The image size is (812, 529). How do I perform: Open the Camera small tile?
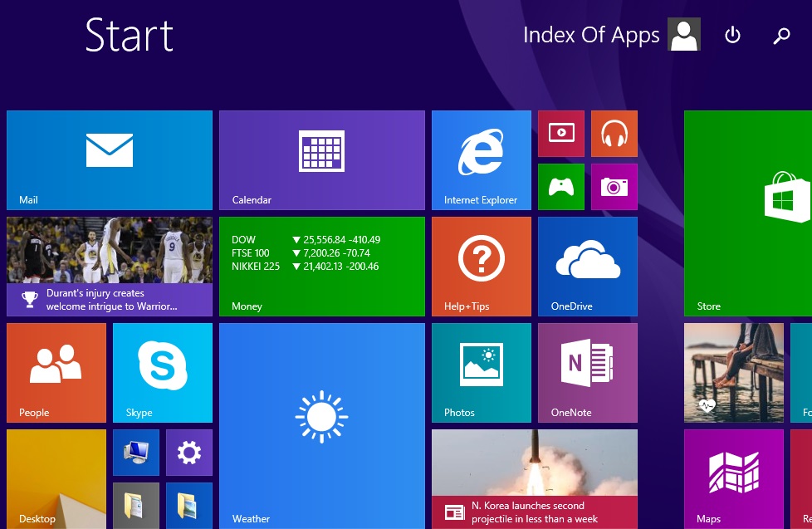614,187
